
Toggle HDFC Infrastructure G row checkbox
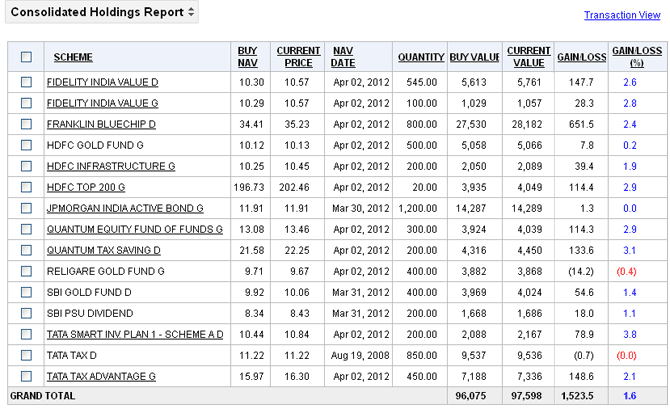coord(26,166)
